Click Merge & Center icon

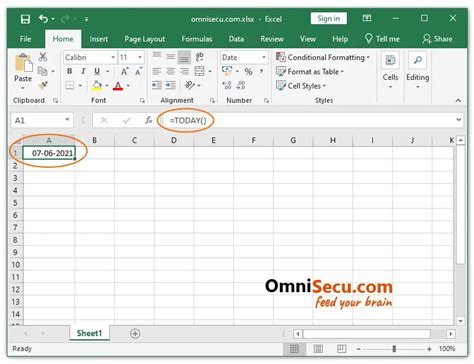pos(199,71)
